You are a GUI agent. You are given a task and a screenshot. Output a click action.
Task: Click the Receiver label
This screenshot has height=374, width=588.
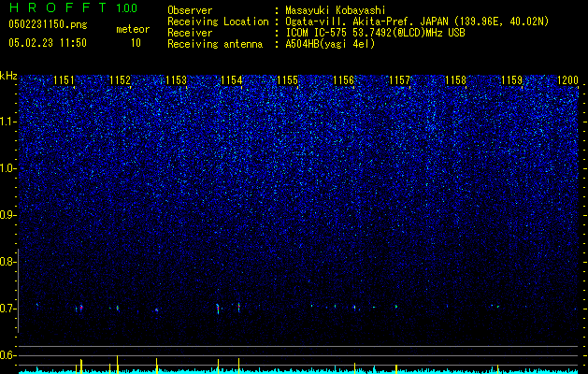click(190, 33)
